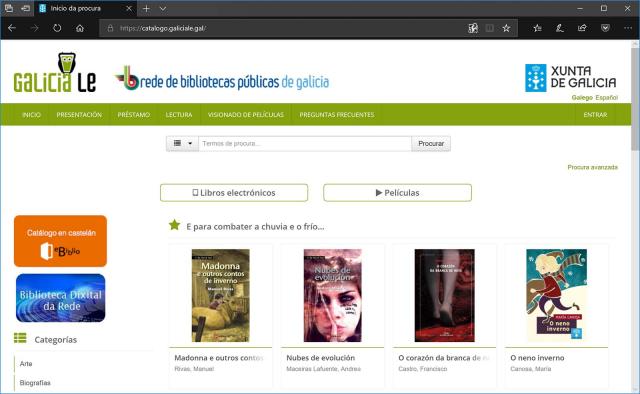
Task: Switch language to Español
Action: coord(607,98)
